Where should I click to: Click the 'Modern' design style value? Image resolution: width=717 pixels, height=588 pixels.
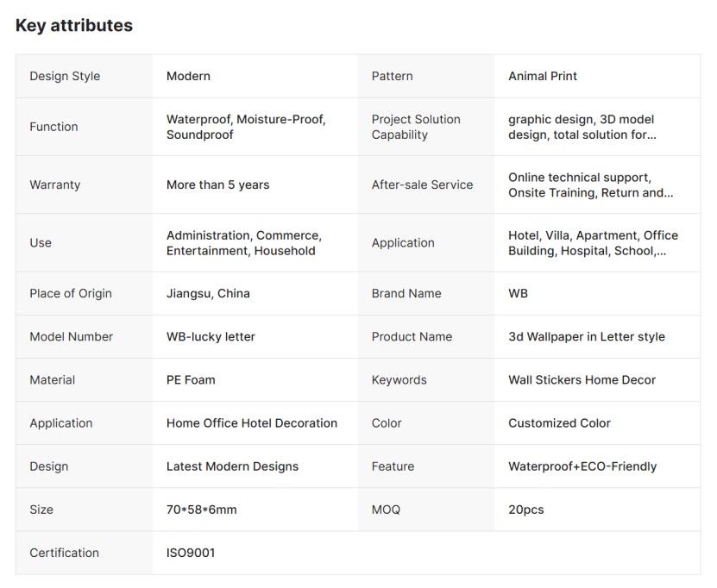(188, 76)
